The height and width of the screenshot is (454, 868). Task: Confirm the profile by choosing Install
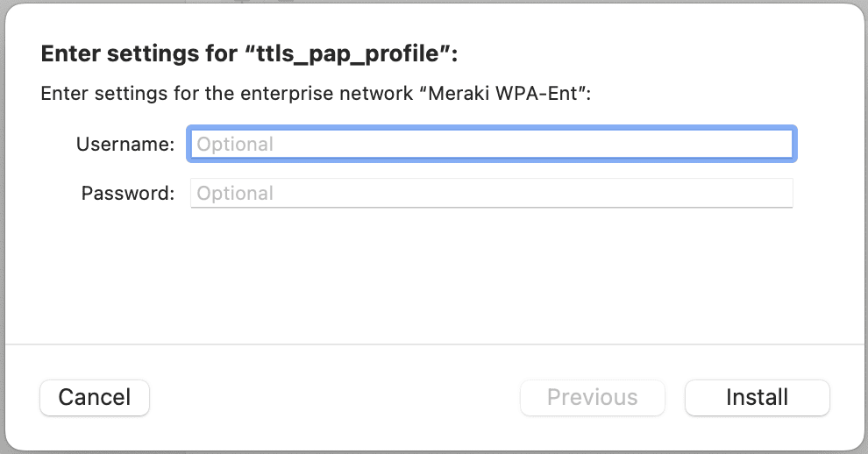pos(757,398)
